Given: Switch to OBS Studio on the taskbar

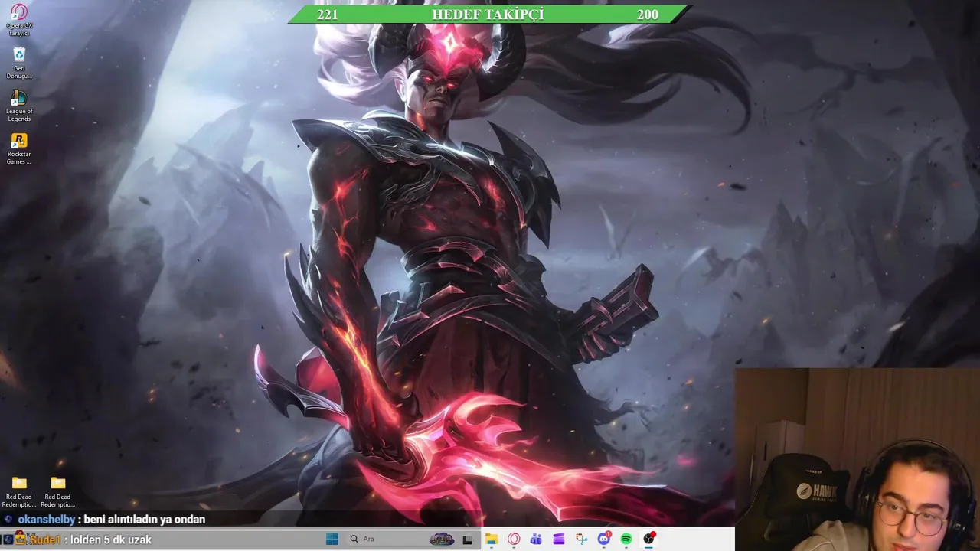Looking at the screenshot, I should 649,540.
